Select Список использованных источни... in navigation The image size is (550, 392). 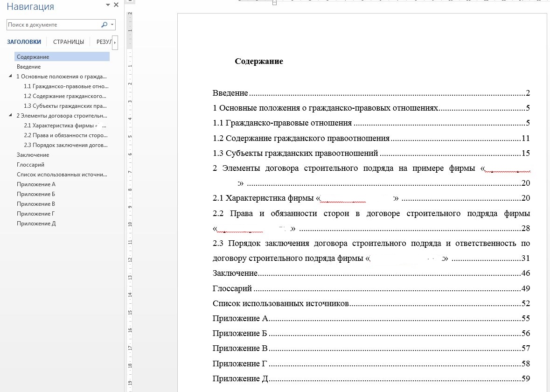(62, 175)
